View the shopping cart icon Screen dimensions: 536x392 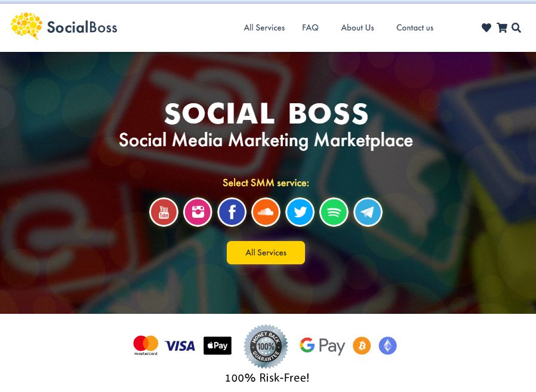pyautogui.click(x=501, y=27)
